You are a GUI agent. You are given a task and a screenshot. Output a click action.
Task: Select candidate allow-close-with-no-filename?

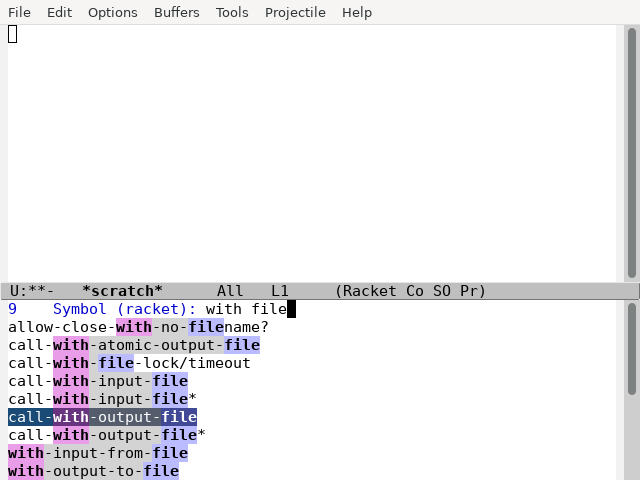point(138,327)
